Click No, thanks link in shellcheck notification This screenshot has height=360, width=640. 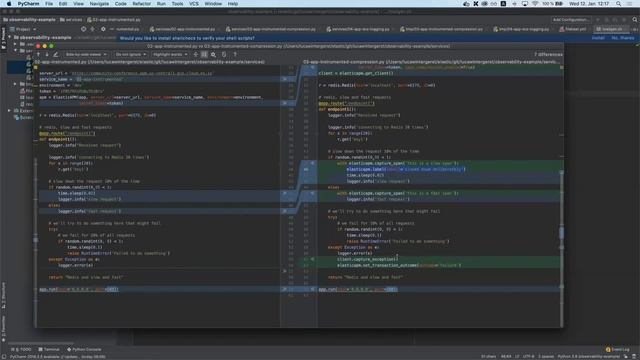pos(622,38)
